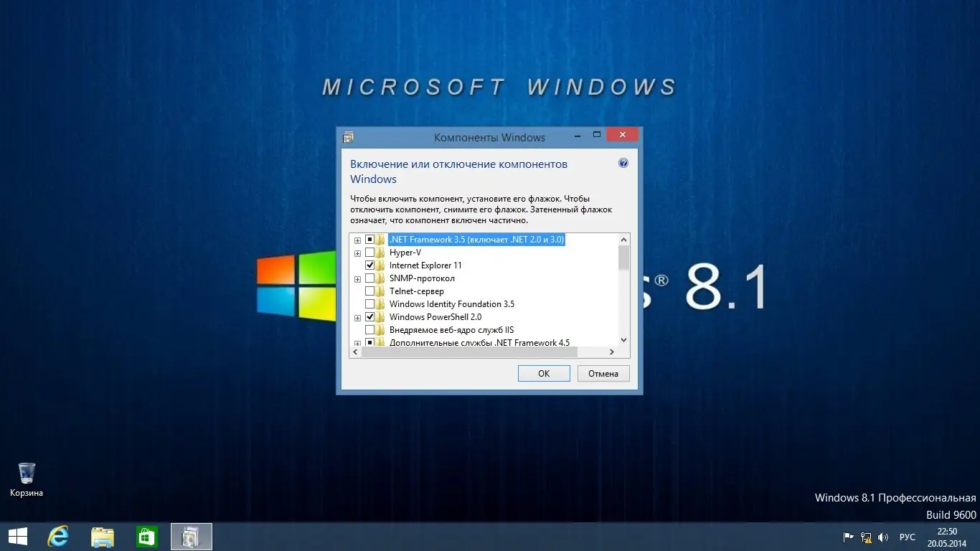The width and height of the screenshot is (980, 551).
Task: Enable the SNMP-протокол checkbox
Action: pyautogui.click(x=370, y=278)
